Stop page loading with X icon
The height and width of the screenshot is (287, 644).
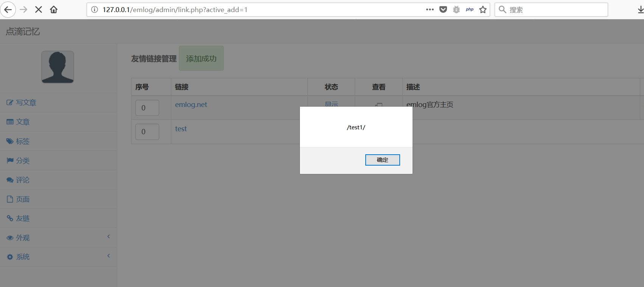pos(39,9)
